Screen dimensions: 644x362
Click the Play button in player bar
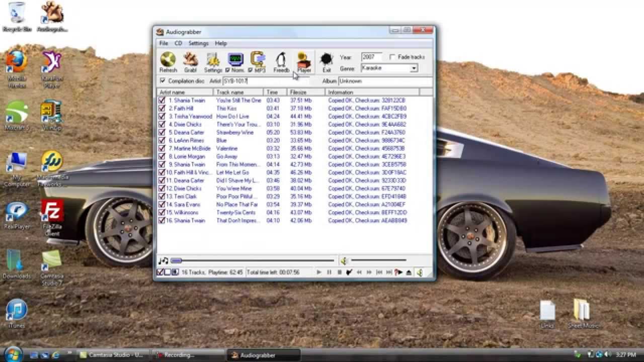[x=319, y=273]
